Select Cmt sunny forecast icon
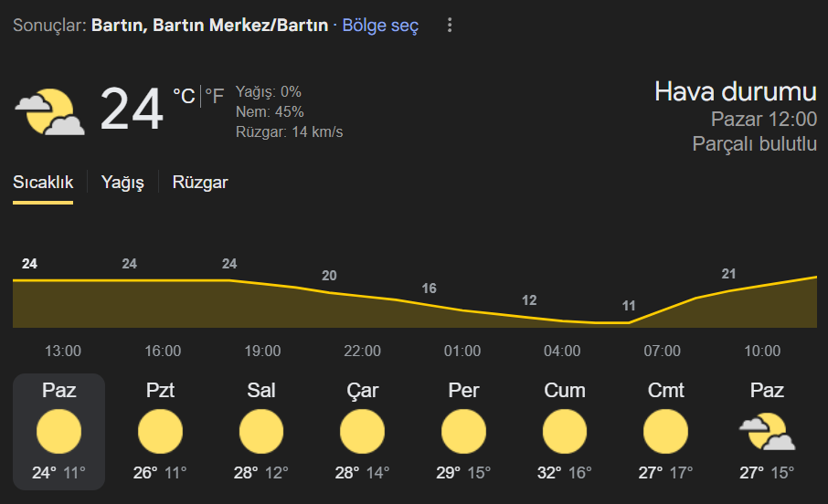The width and height of the screenshot is (828, 504). tap(665, 432)
